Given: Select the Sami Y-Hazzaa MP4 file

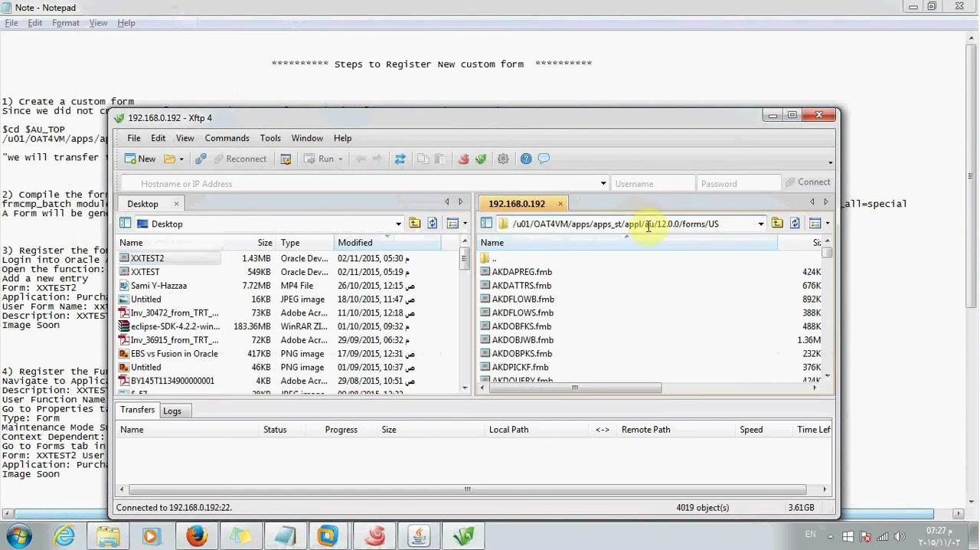Looking at the screenshot, I should click(x=158, y=286).
